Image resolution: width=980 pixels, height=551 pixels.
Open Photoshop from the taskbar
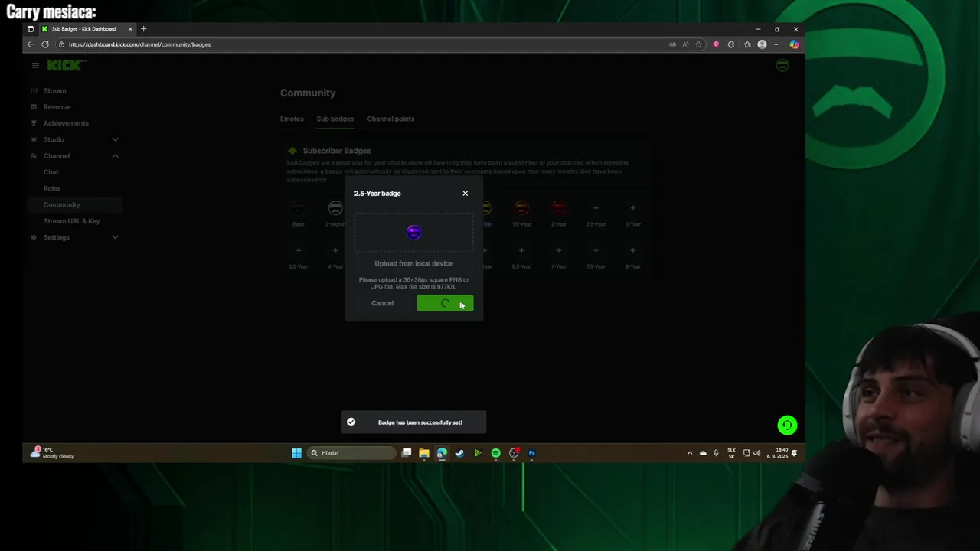coord(531,453)
